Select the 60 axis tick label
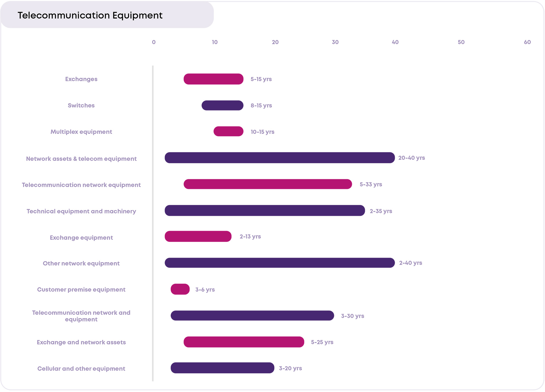This screenshot has width=545, height=392. pos(527,42)
